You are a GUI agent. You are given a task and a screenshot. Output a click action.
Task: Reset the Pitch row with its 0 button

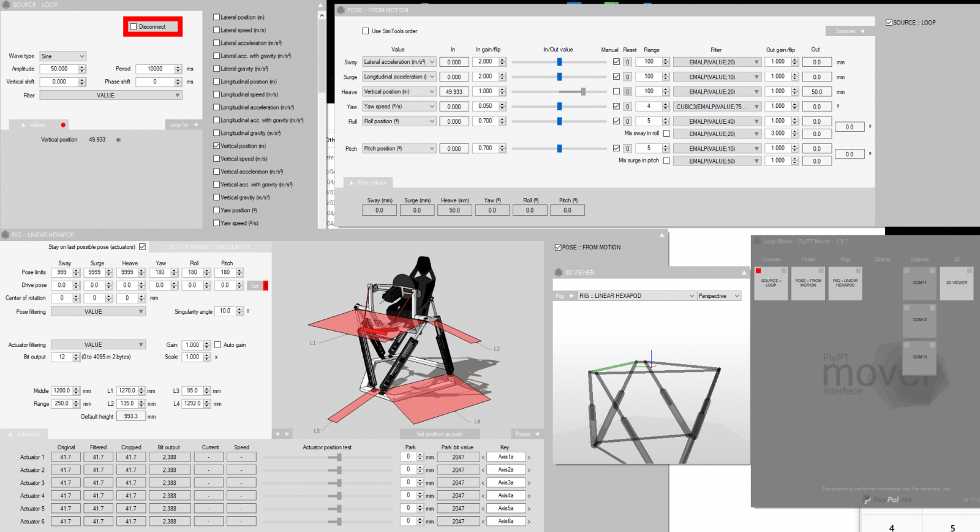click(x=627, y=148)
